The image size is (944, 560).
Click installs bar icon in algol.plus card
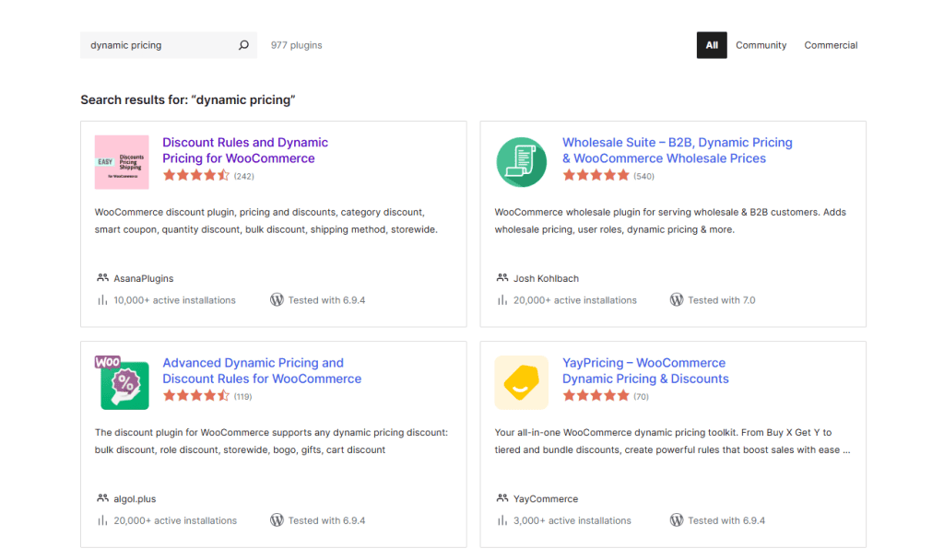coord(102,520)
